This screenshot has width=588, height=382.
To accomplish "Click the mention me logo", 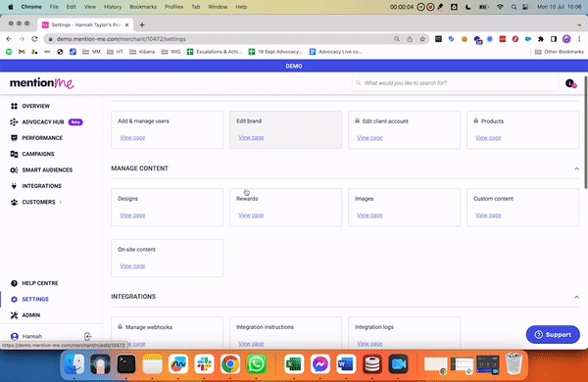I will (42, 83).
